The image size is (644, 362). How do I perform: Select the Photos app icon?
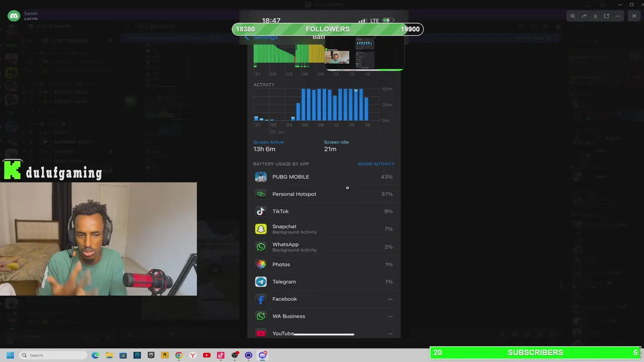click(x=261, y=264)
